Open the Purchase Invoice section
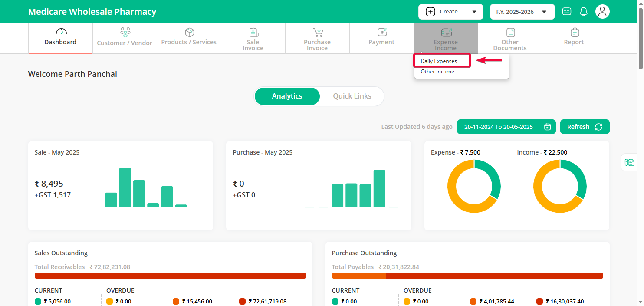 tap(317, 39)
